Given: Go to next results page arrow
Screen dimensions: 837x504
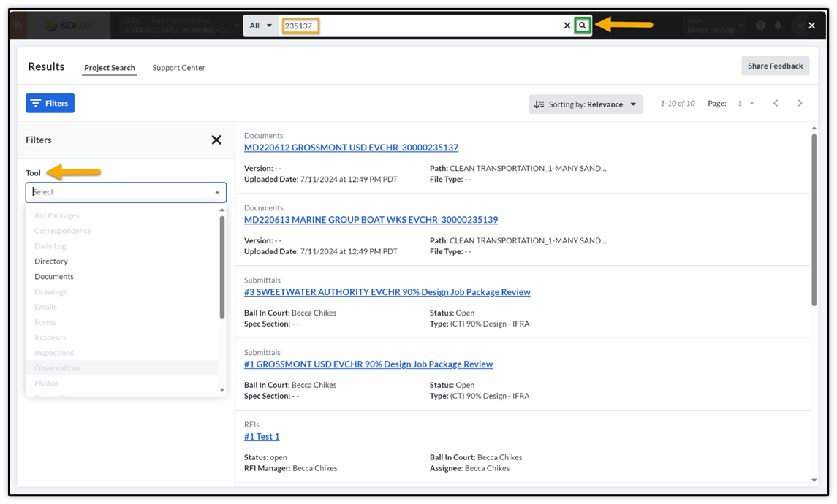Looking at the screenshot, I should pos(800,104).
